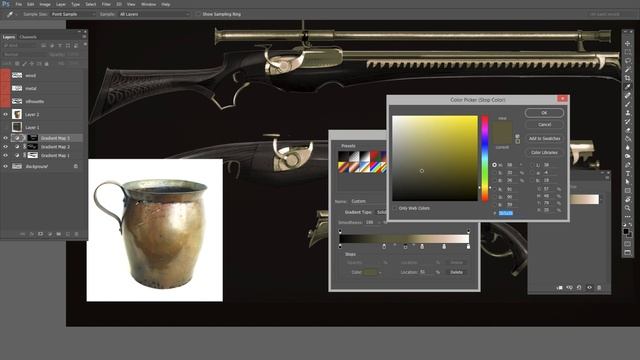Hide the Background layer

pos(5,167)
